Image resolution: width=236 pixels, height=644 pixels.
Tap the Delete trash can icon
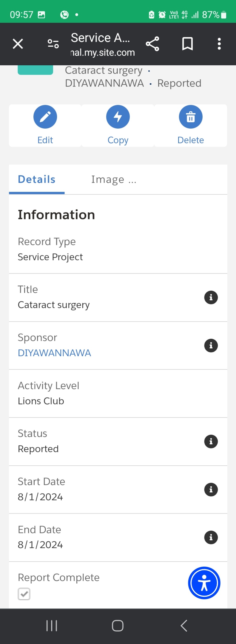(191, 117)
